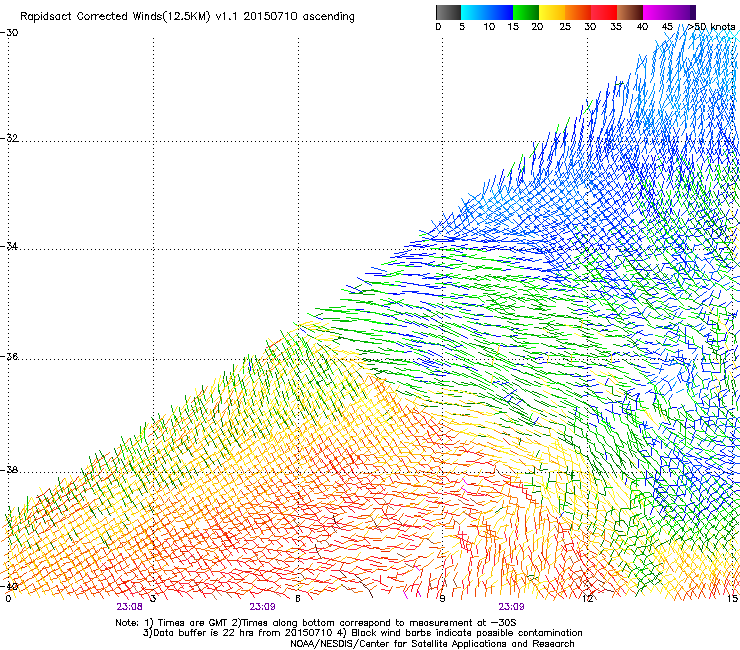Click the 'Note: 1) Times are GMT' text
The height and width of the screenshot is (650, 740).
coord(172,623)
